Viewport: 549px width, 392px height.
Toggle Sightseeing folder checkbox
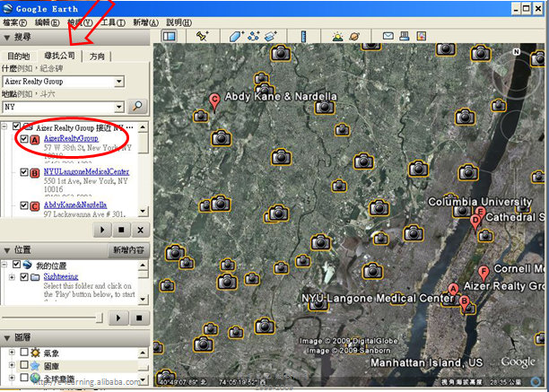[x=24, y=277]
